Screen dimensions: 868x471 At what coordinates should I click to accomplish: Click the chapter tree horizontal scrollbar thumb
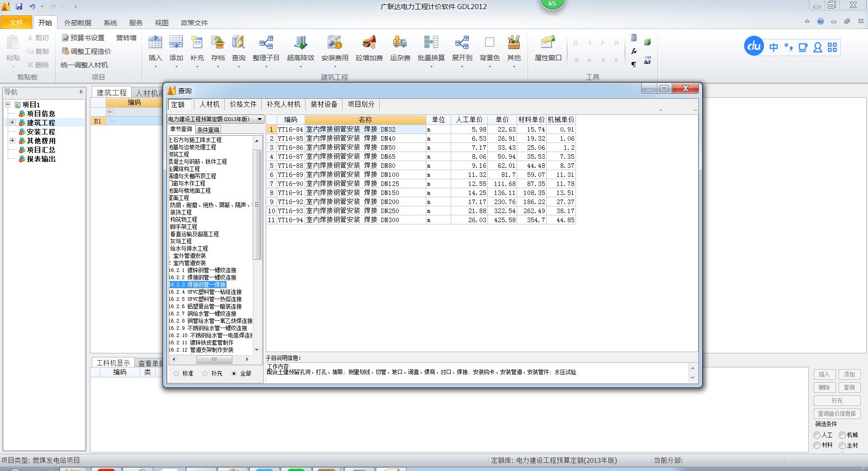tap(214, 359)
